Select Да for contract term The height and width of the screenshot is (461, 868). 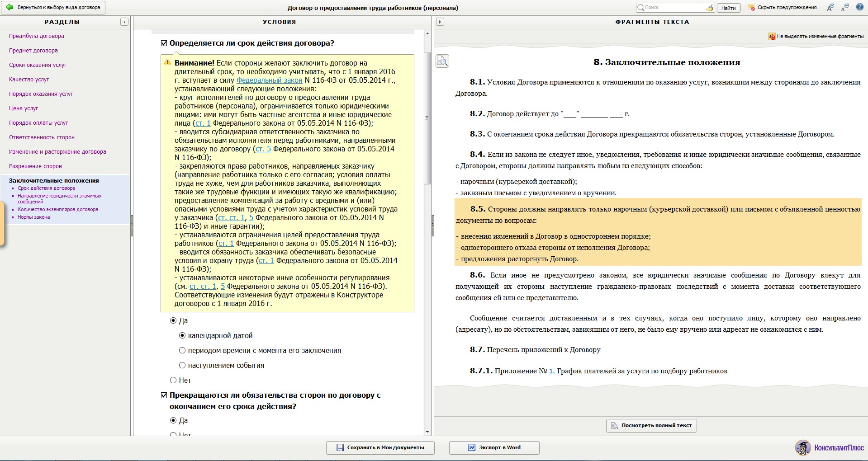173,320
